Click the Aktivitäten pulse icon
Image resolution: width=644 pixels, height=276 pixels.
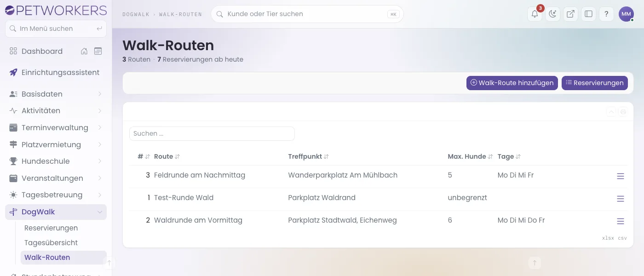[x=13, y=111]
